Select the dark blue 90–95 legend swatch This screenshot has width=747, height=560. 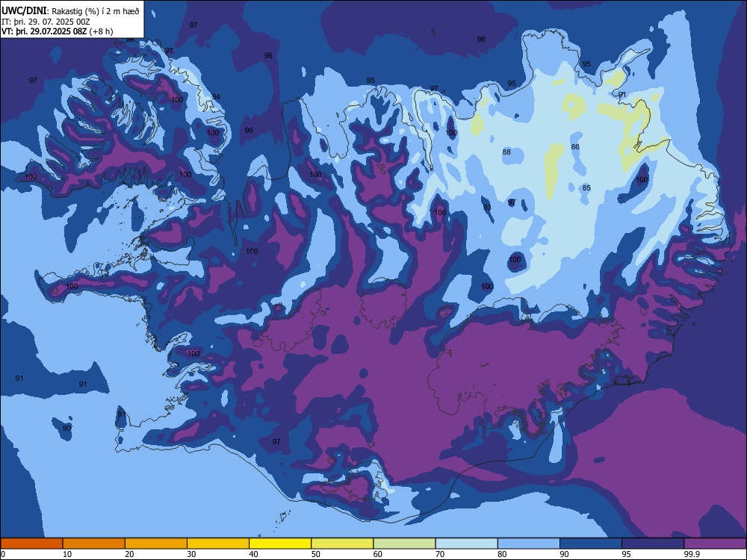tap(591, 544)
